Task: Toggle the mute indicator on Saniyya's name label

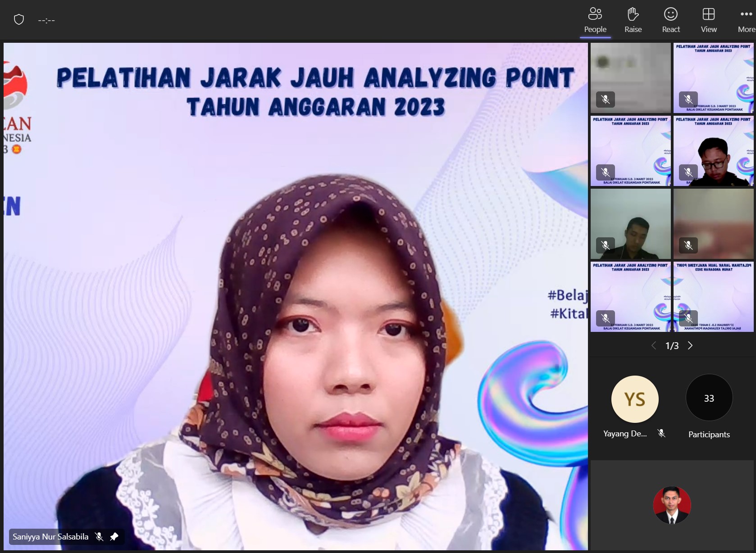Action: point(99,536)
